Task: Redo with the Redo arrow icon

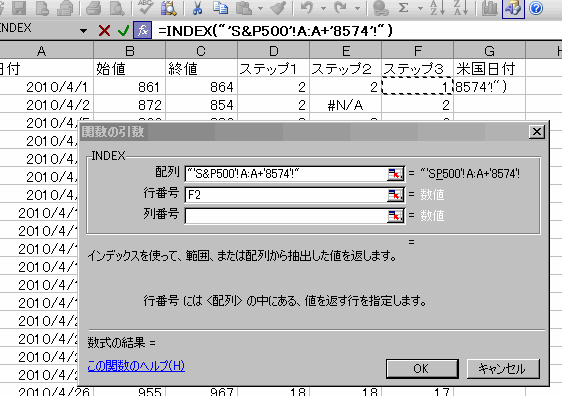Action: coord(340,8)
